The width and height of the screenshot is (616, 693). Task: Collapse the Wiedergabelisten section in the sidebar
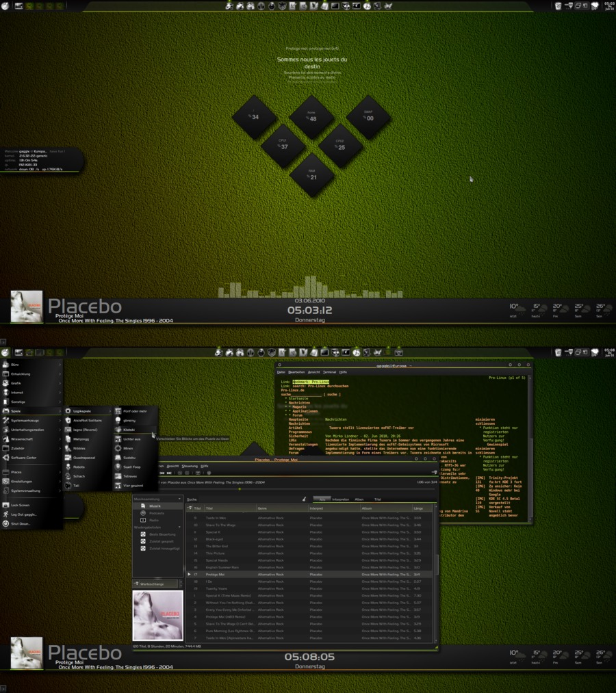pyautogui.click(x=179, y=527)
